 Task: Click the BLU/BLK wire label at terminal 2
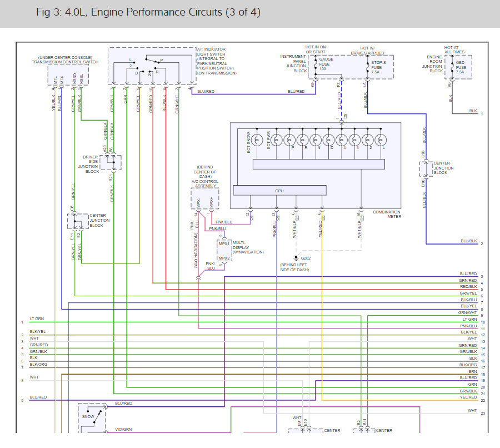coord(469,241)
